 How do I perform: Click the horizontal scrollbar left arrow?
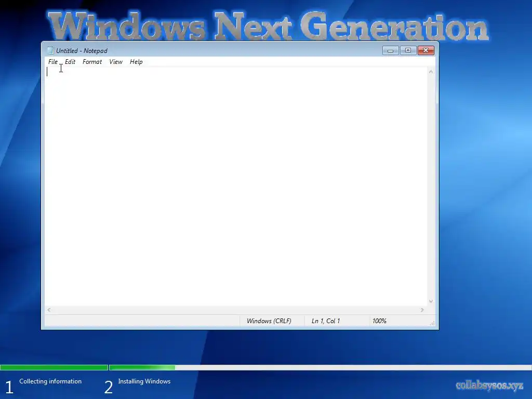point(49,310)
